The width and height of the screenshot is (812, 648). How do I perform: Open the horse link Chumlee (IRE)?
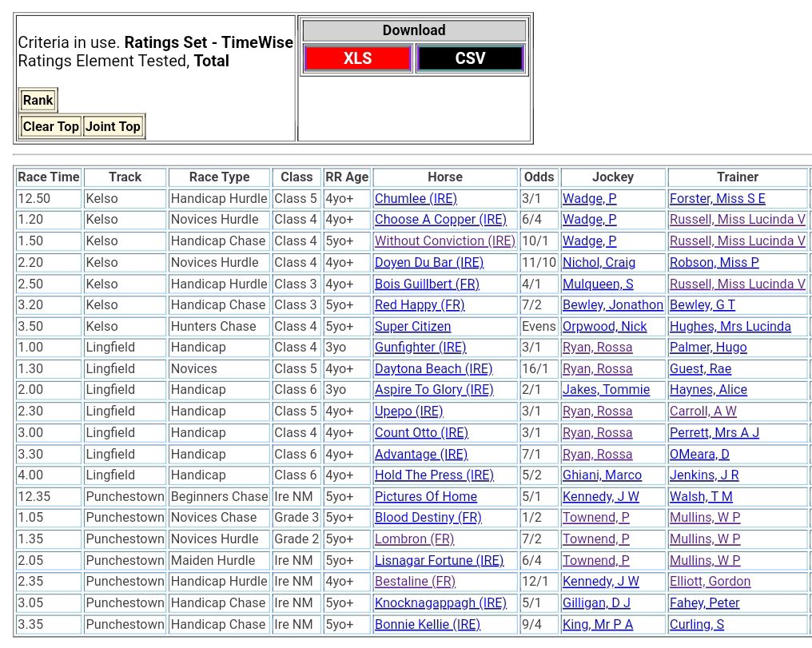416,198
